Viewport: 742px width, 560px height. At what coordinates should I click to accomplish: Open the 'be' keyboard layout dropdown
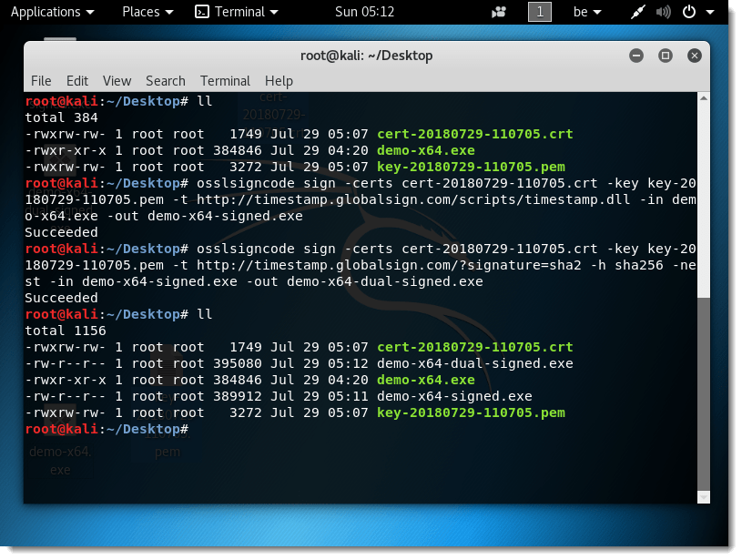pyautogui.click(x=584, y=12)
